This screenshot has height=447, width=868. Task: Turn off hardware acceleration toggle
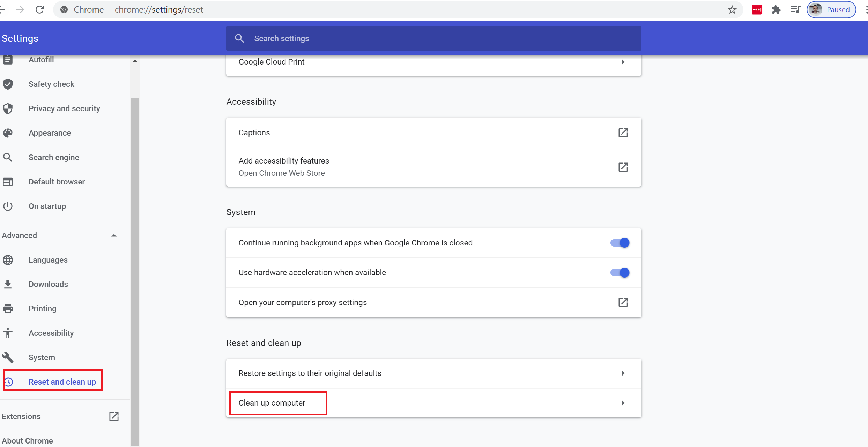pyautogui.click(x=620, y=272)
